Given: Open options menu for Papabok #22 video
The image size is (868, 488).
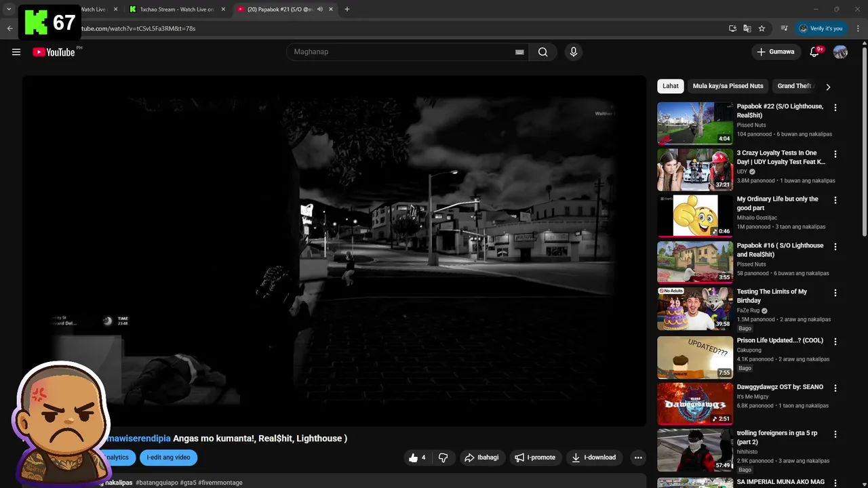Looking at the screenshot, I should 835,108.
